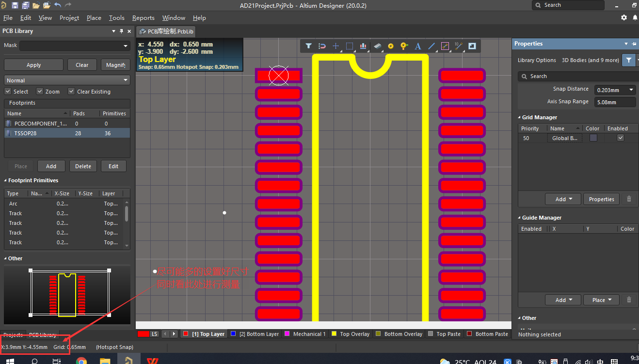Click the Save icon in title bar
The height and width of the screenshot is (364, 639).
pyautogui.click(x=15, y=5)
